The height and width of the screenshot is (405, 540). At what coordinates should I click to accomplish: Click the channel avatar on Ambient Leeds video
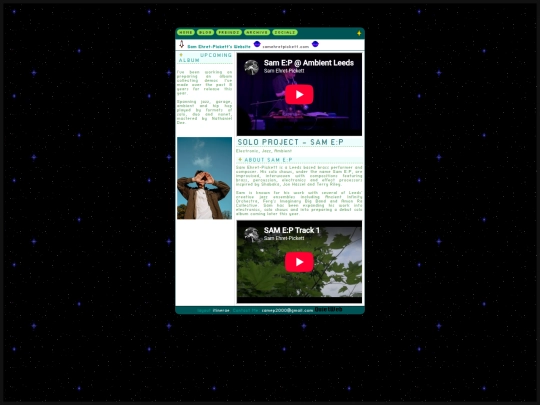251,67
